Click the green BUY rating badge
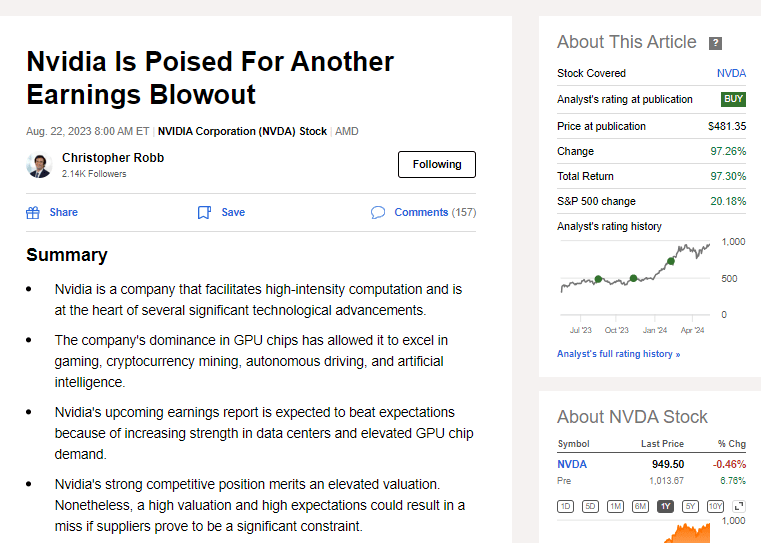 [733, 99]
